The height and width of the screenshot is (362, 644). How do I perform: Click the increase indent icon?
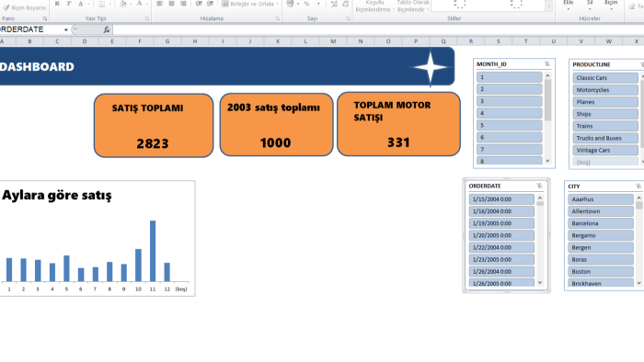(x=210, y=4)
